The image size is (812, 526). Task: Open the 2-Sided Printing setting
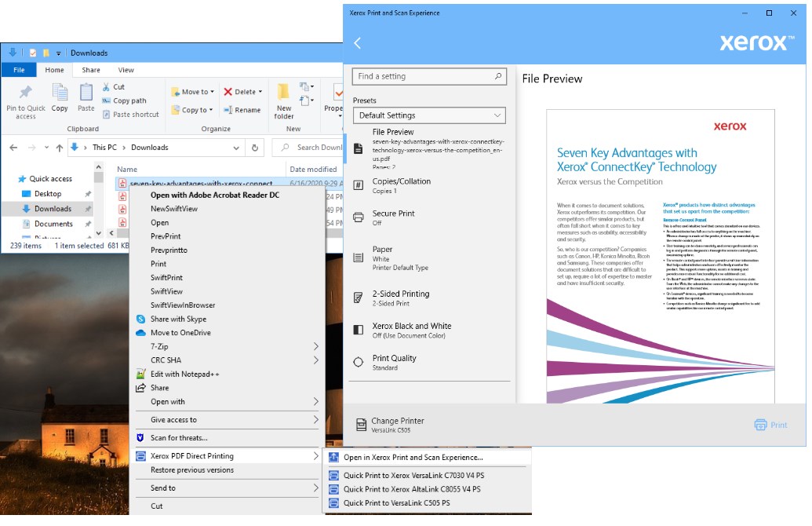357,298
